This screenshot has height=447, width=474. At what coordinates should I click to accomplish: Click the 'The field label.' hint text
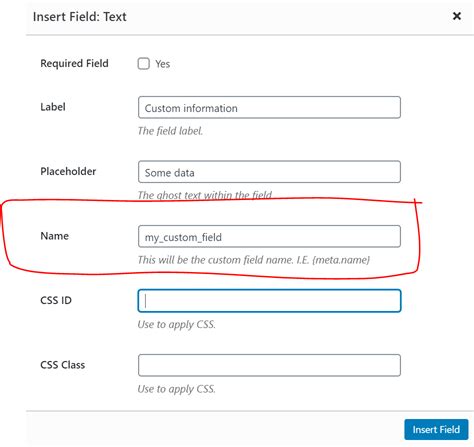pyautogui.click(x=170, y=131)
